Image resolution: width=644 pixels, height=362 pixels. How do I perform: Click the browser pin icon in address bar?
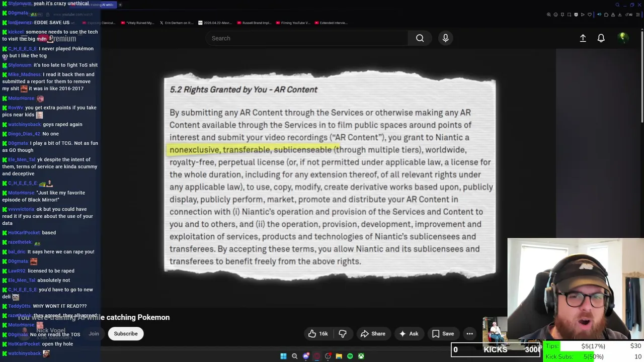[562, 15]
